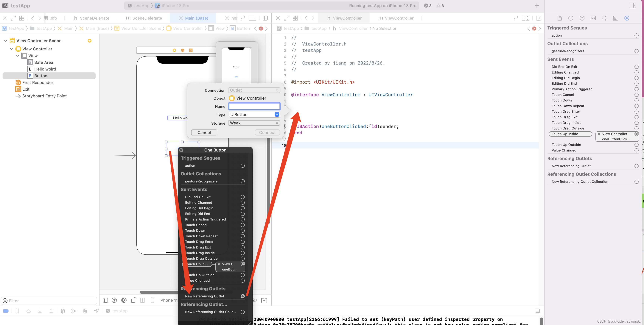Open the Type UIButton combo box arrow

click(277, 115)
